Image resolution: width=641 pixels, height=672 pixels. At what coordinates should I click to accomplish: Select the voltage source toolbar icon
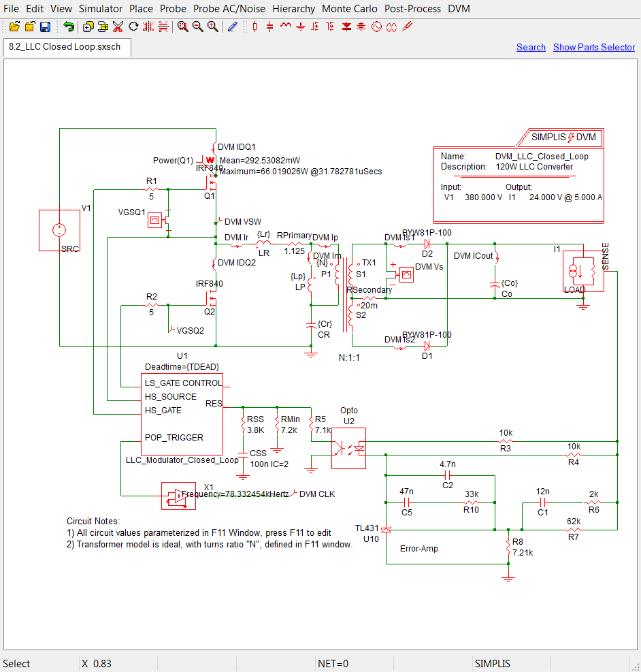pos(376,26)
